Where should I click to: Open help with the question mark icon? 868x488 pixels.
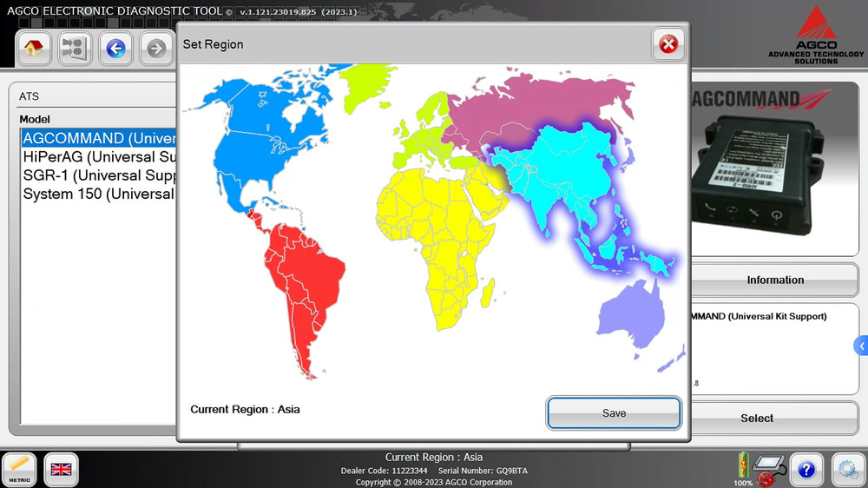click(806, 470)
